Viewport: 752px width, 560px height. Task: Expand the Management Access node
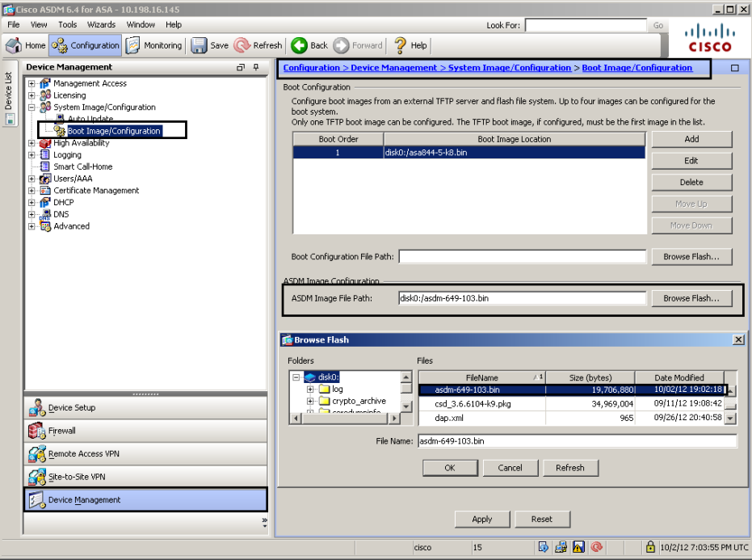coord(32,83)
